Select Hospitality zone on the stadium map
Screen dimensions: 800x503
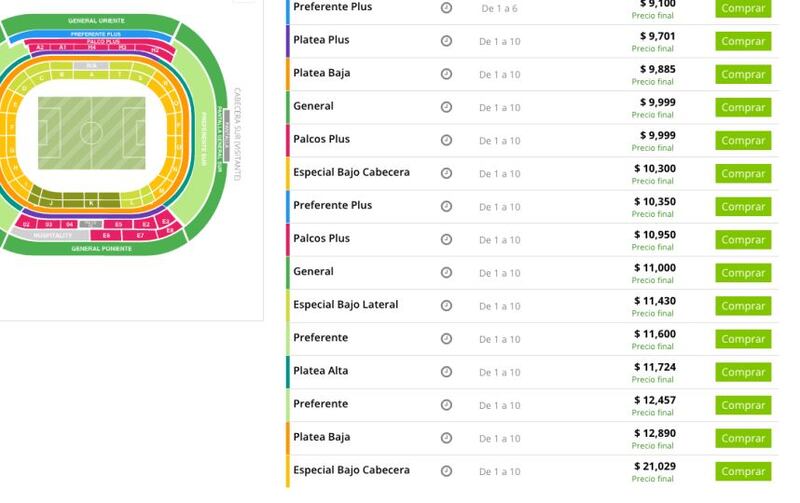pyautogui.click(x=52, y=235)
